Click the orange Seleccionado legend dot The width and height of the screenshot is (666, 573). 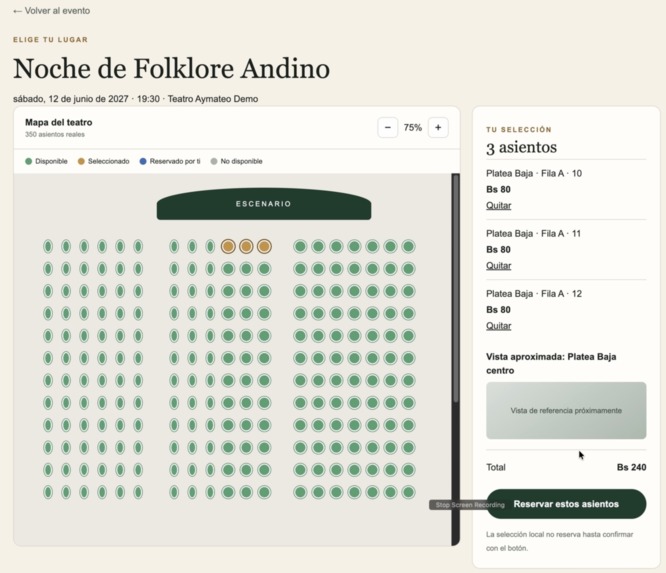click(81, 161)
